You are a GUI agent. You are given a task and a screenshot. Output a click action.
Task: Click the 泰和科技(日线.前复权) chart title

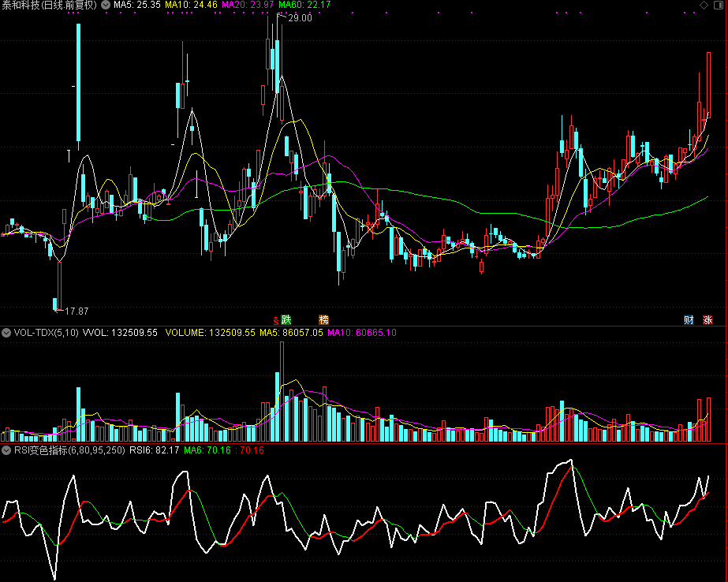[x=49, y=5]
